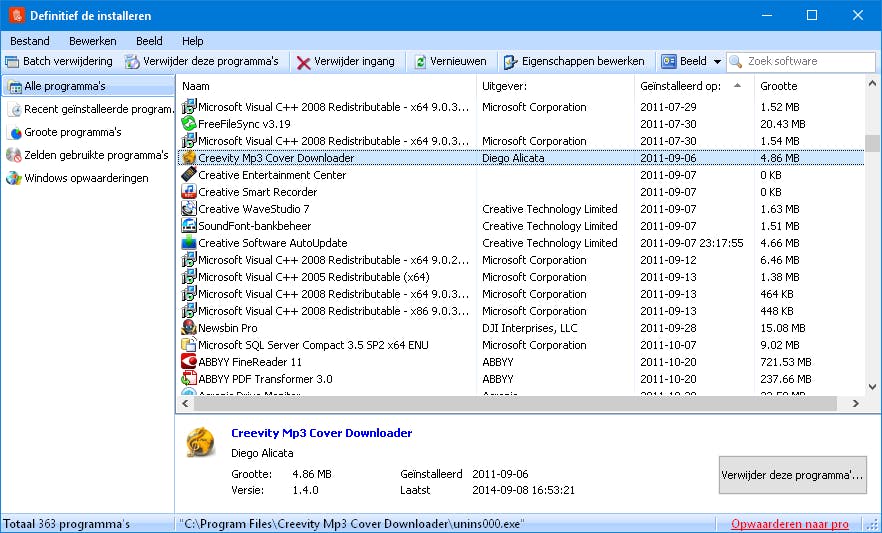Click the 6.46 MB size cell
Screen dimensions: 882x533
779,260
